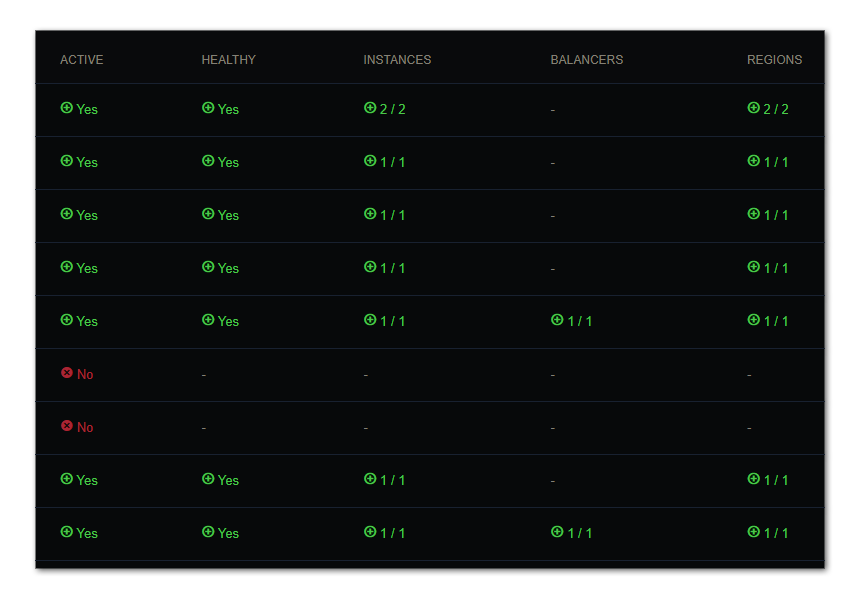Viewport: 860px width, 600px height.
Task: Click the 'No' text in the sixth row
Action: tap(85, 374)
